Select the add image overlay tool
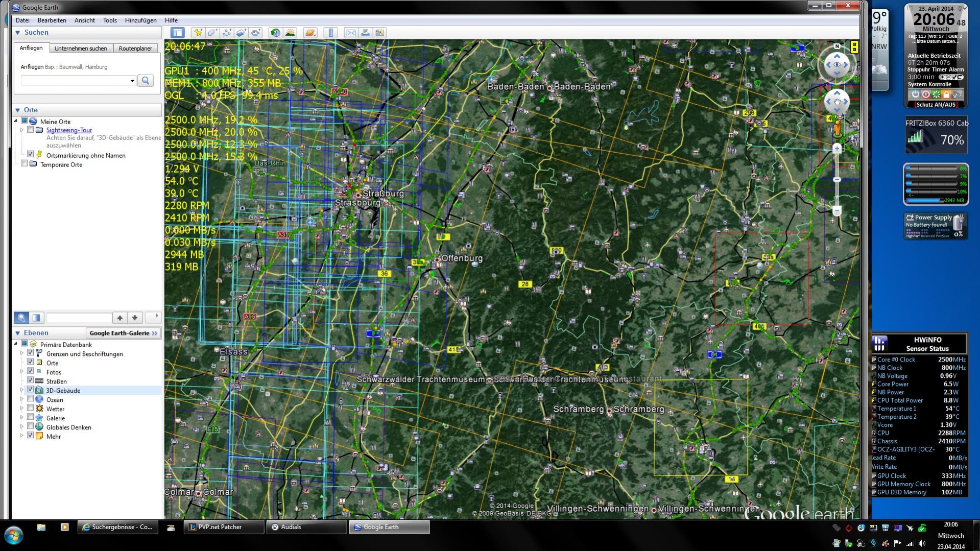This screenshot has width=980, height=551. tap(241, 33)
